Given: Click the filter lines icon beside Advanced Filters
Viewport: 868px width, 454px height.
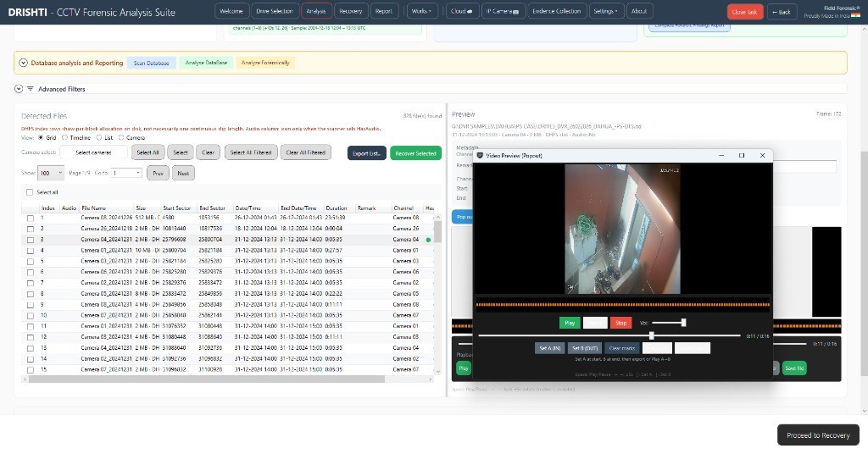Looking at the screenshot, I should (31, 88).
